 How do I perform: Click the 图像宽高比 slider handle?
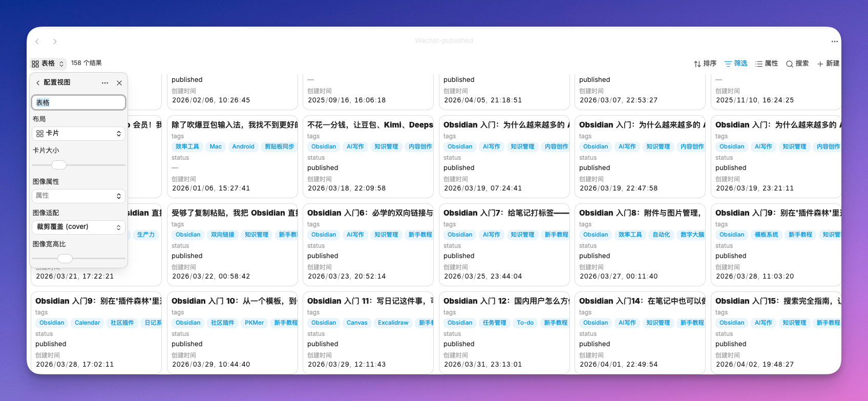pyautogui.click(x=65, y=259)
